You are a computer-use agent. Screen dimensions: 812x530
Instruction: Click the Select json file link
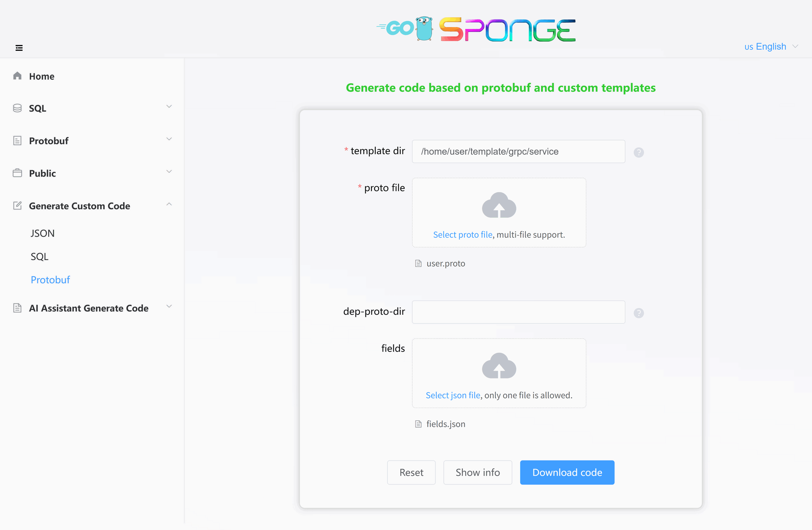click(453, 395)
